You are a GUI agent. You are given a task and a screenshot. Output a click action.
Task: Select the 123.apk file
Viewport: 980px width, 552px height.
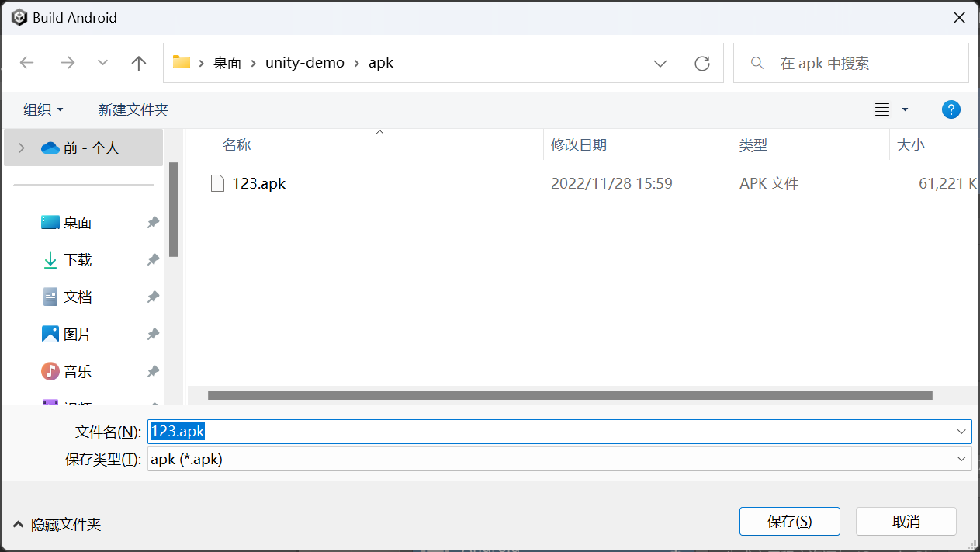click(x=258, y=184)
